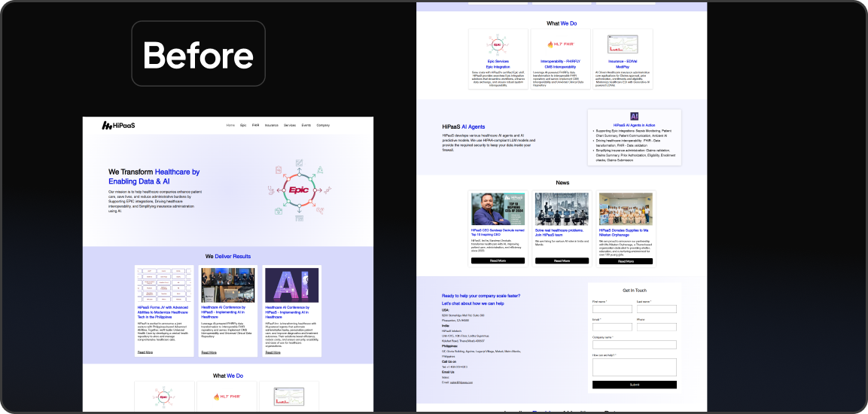Image resolution: width=868 pixels, height=414 pixels.
Task: Read More under middle Healthcare AI Conference card
Action: (x=209, y=352)
